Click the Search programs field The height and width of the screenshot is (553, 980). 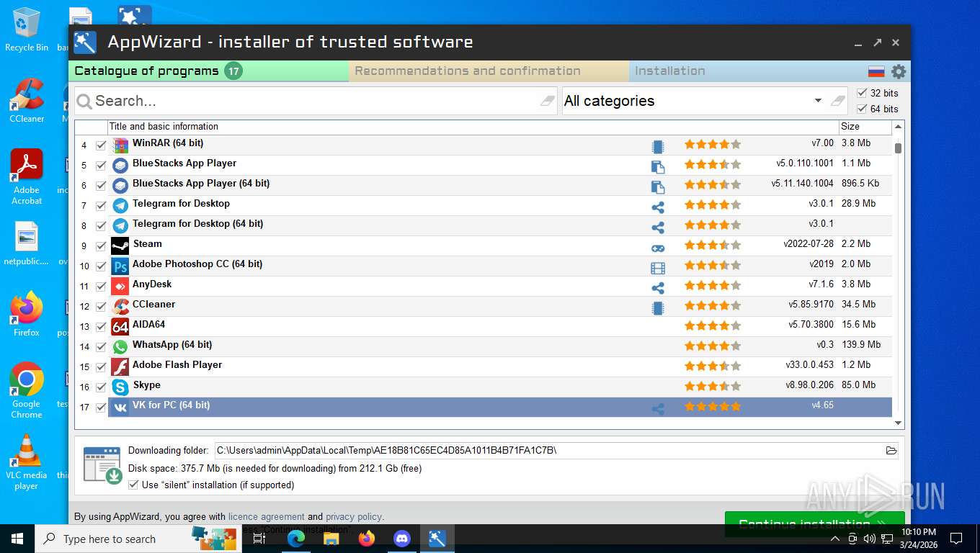(316, 101)
